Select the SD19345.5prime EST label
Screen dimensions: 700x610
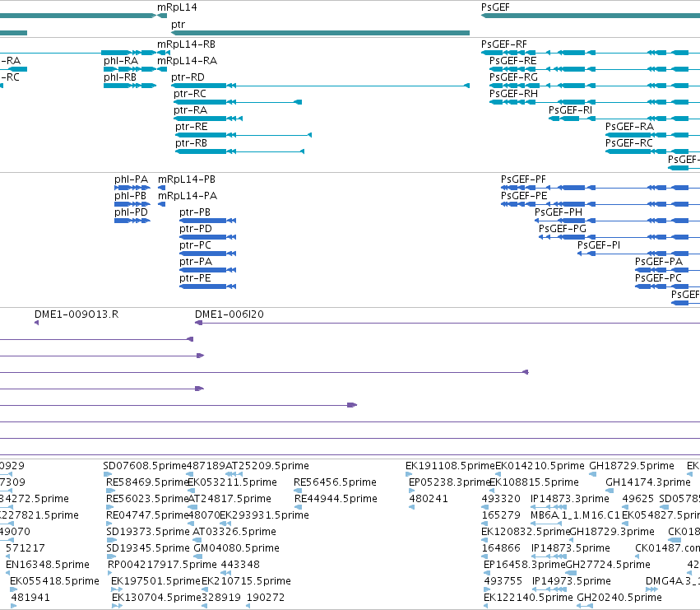[148, 548]
